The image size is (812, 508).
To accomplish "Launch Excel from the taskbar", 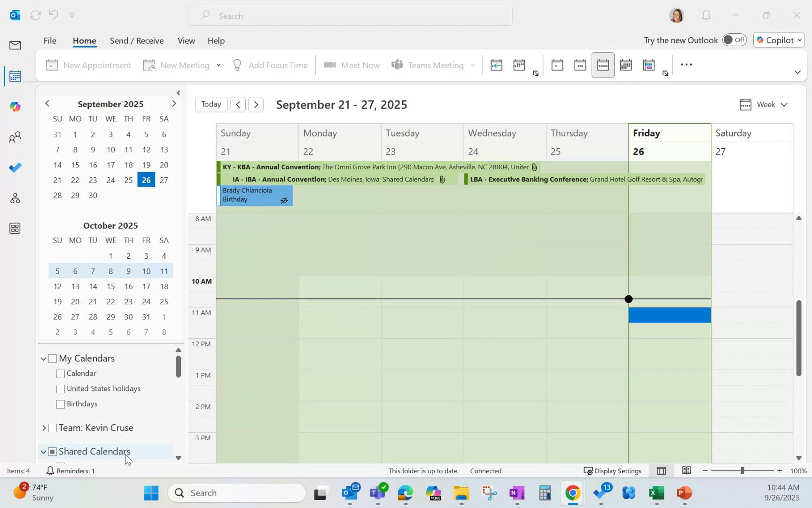I will (x=655, y=493).
